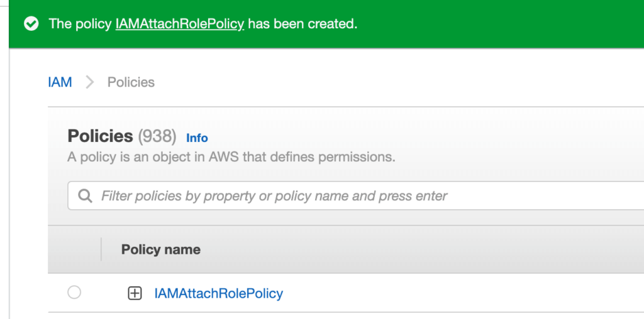Open IAMAttachRolePolicy link in the success banner
This screenshot has height=319, width=644.
click(179, 24)
